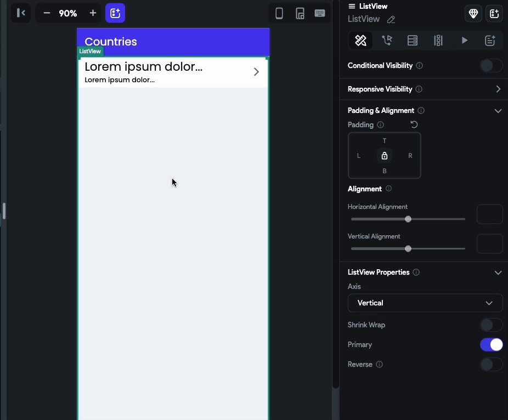Show Padding & Alignment info icon
The width and height of the screenshot is (508, 420).
421,110
